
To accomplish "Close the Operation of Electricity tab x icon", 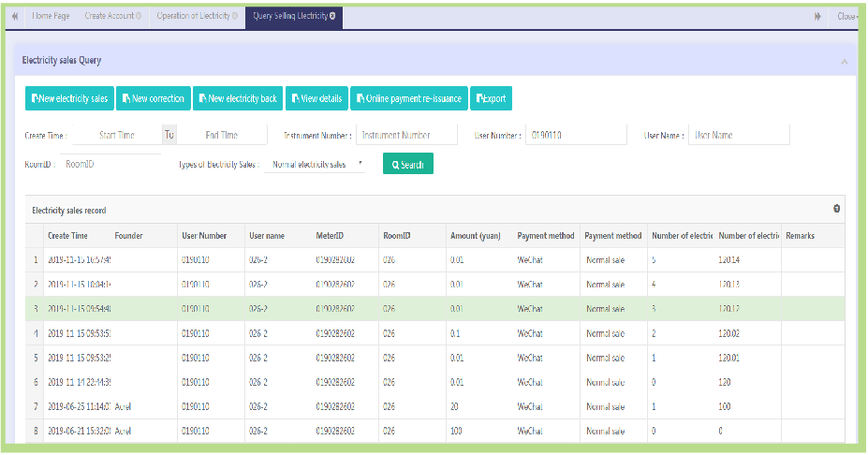I will (235, 16).
